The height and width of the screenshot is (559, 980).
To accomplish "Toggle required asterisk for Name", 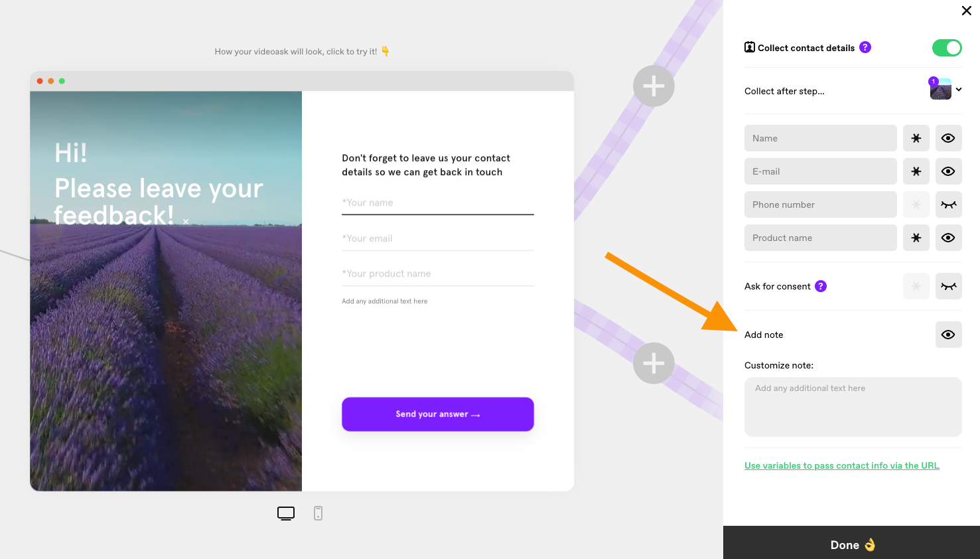I will (x=916, y=138).
